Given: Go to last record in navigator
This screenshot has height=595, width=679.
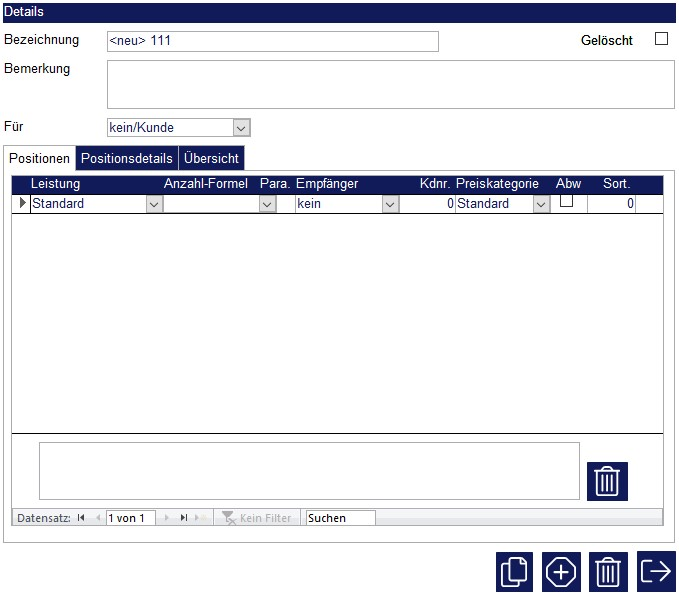Looking at the screenshot, I should click(184, 518).
